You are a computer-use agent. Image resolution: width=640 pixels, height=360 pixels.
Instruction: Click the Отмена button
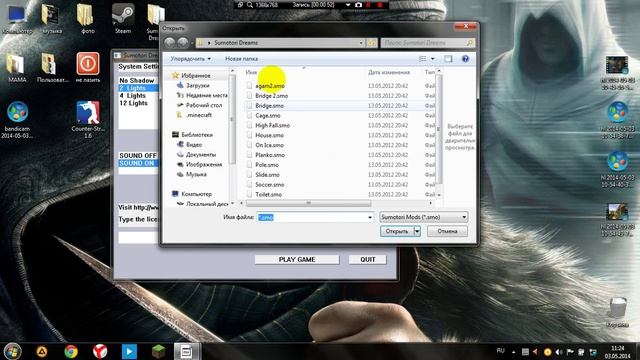pos(447,231)
